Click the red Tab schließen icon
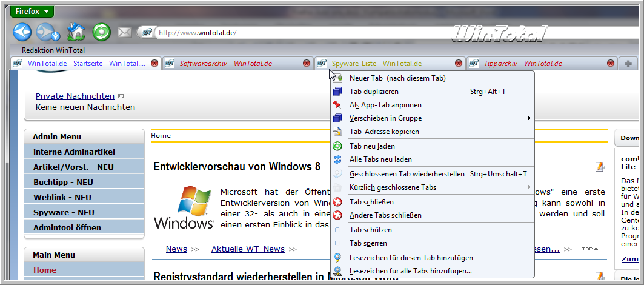This screenshot has height=285, width=644. (x=337, y=202)
